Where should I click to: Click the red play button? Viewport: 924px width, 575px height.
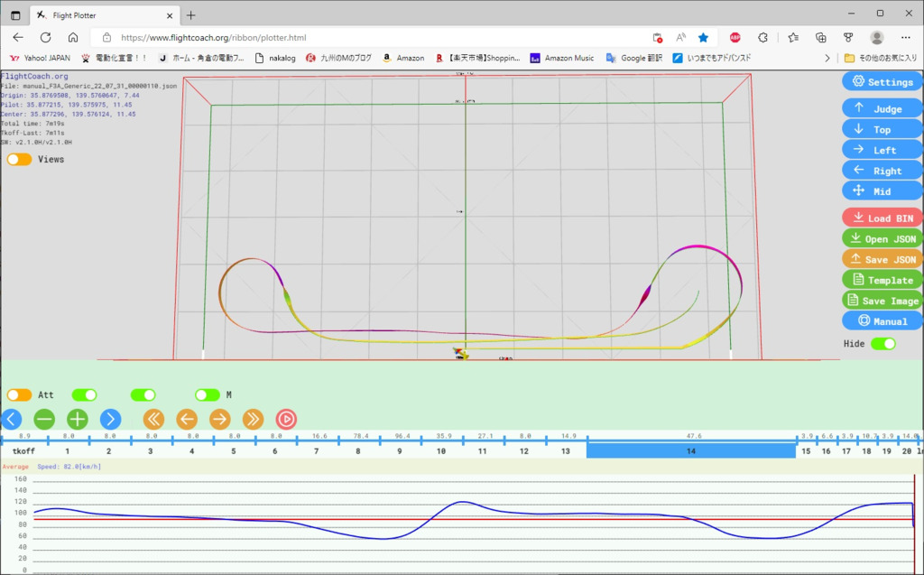[286, 420]
